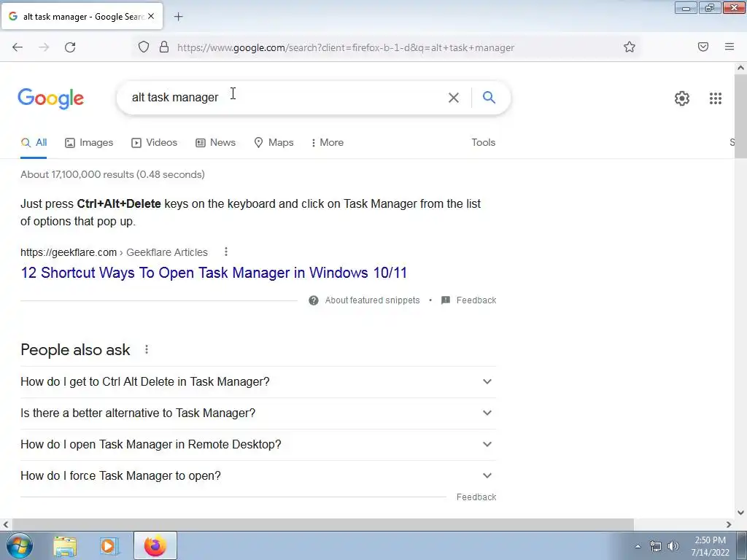Click the forward navigation arrow

(44, 47)
